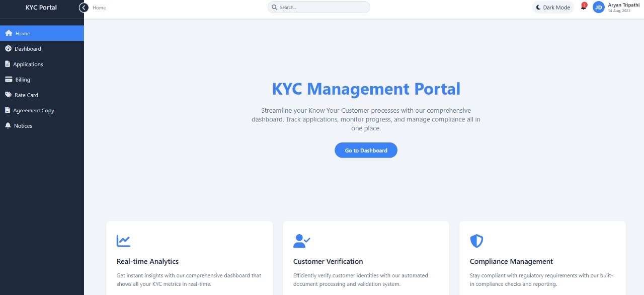Viewport: 644px width, 295px height.
Task: Click the Real-time Analytics chart icon
Action: click(x=123, y=241)
